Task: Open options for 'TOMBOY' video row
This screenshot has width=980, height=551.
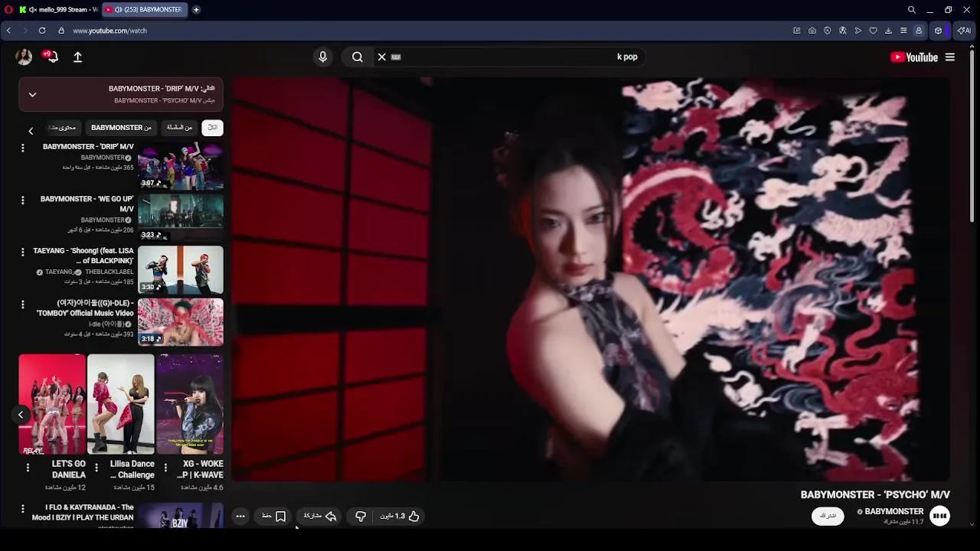Action: click(x=22, y=304)
